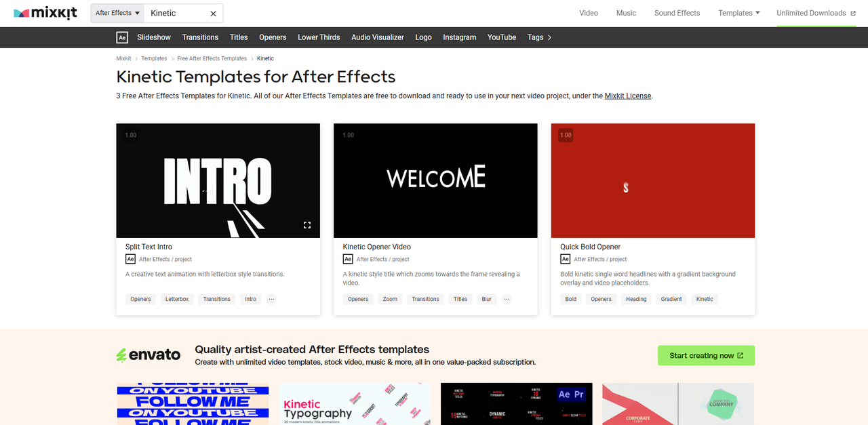Image resolution: width=868 pixels, height=425 pixels.
Task: Click Ae icon under Quick Bold Opener
Action: pos(565,259)
